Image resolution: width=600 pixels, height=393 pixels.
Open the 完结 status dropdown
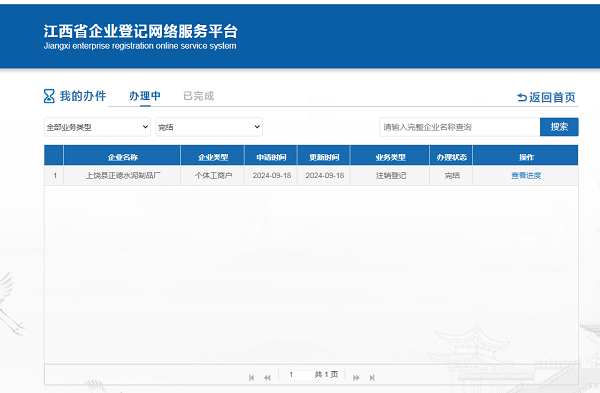[x=209, y=127]
